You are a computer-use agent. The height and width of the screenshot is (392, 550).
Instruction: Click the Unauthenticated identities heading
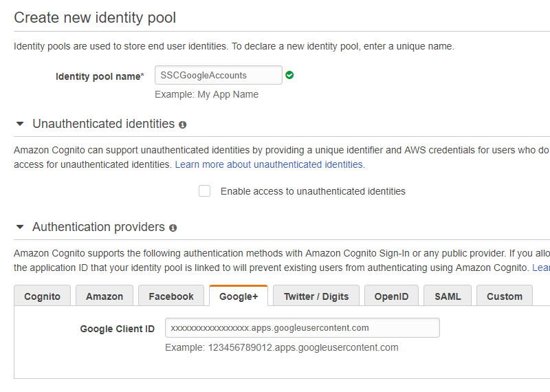[x=104, y=124]
